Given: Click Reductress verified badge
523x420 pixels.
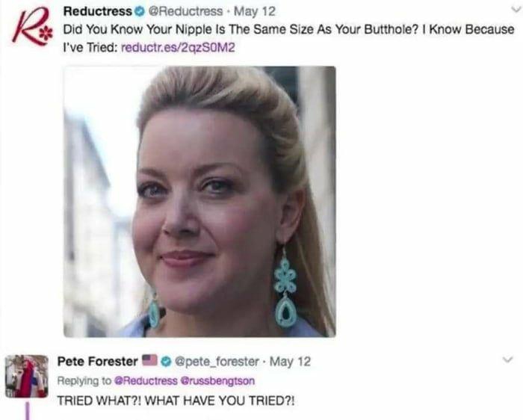Looking at the screenshot, I should coord(139,12).
